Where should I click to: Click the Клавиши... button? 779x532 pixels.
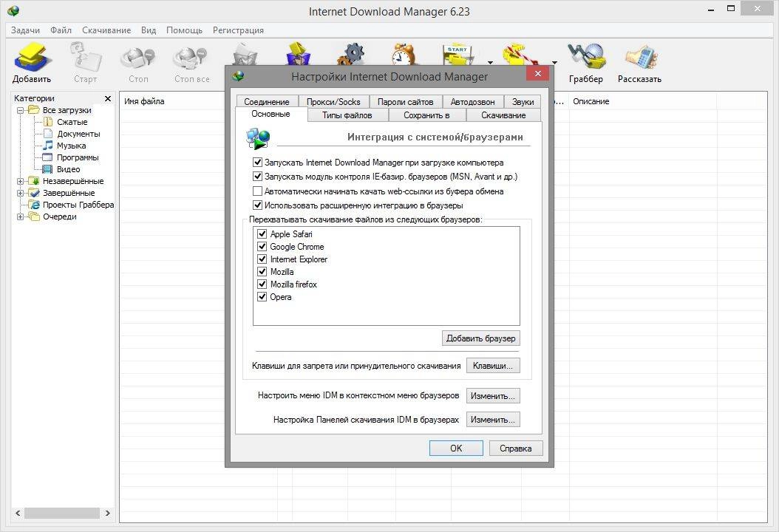click(493, 366)
